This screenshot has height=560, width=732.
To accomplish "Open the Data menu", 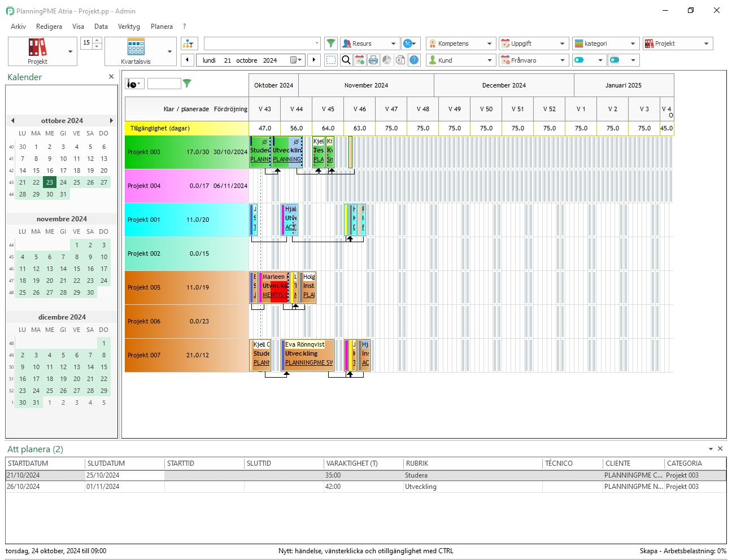I will click(x=101, y=27).
